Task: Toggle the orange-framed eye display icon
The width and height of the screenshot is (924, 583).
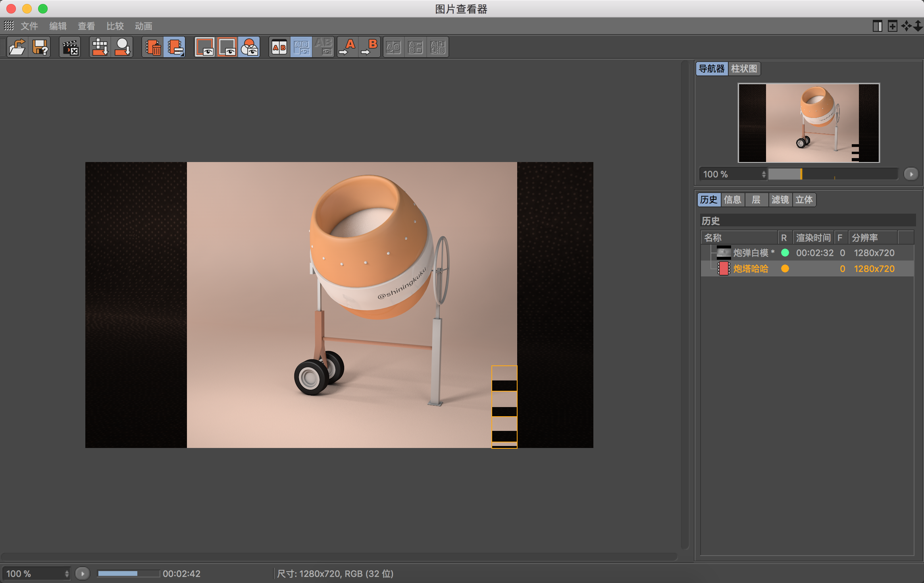Action: pyautogui.click(x=227, y=47)
